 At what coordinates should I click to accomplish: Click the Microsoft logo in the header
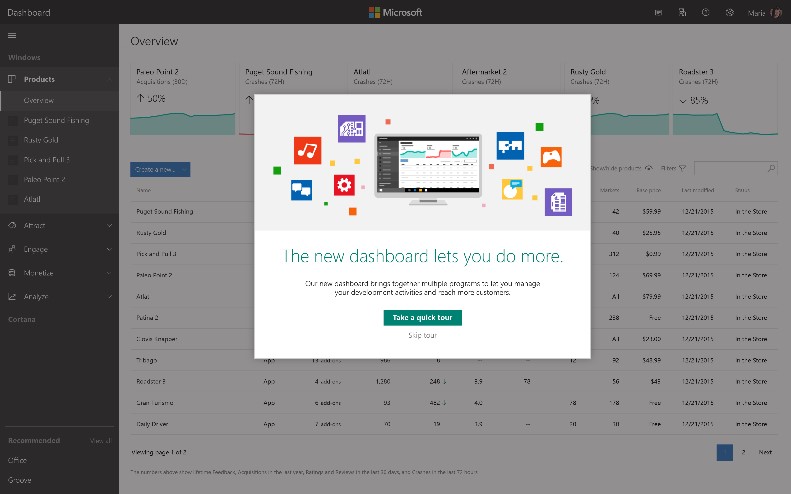(395, 12)
